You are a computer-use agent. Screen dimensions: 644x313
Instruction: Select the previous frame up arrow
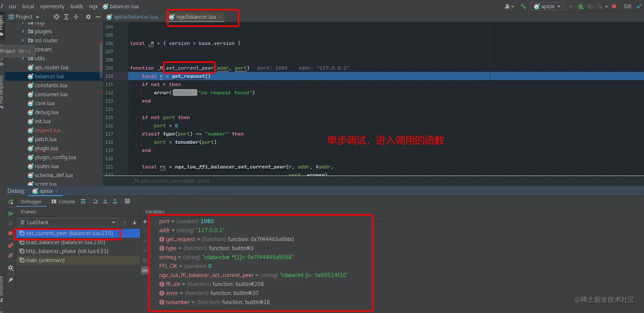(125, 222)
